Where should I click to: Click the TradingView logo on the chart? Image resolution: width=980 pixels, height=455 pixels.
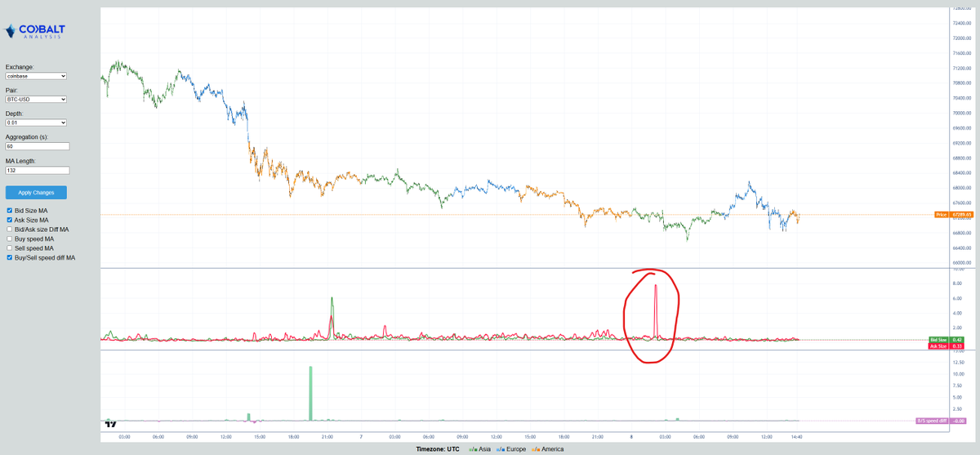click(111, 425)
